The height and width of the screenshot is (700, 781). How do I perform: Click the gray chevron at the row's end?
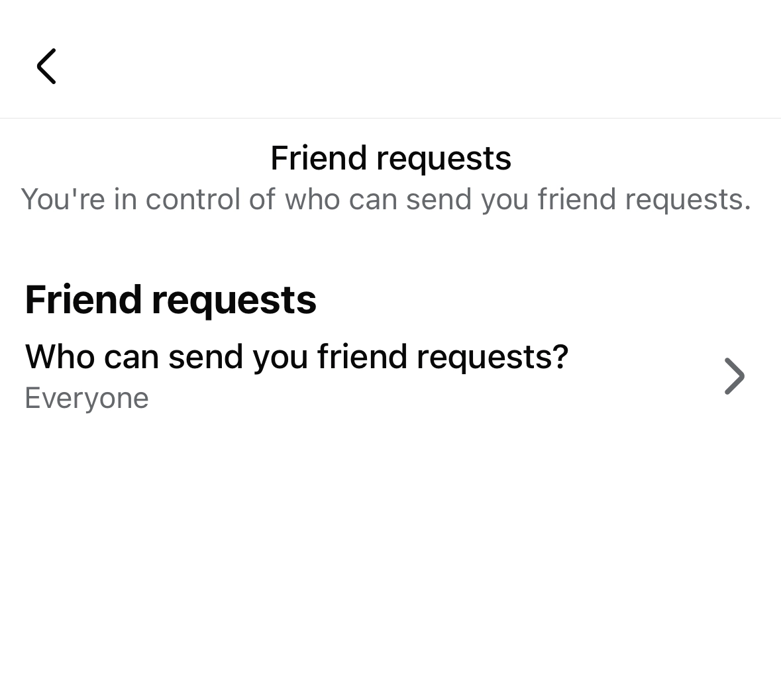tap(734, 376)
